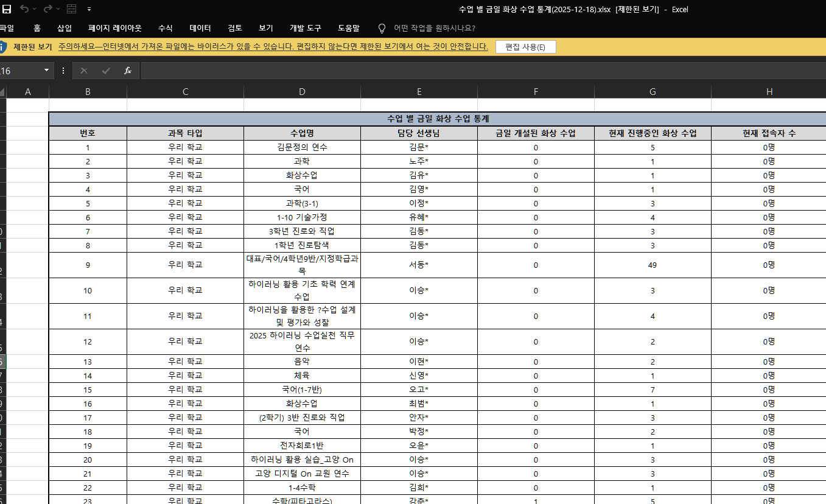826x504 pixels.
Task: Click the formula bar enter checkmark icon
Action: coord(106,71)
